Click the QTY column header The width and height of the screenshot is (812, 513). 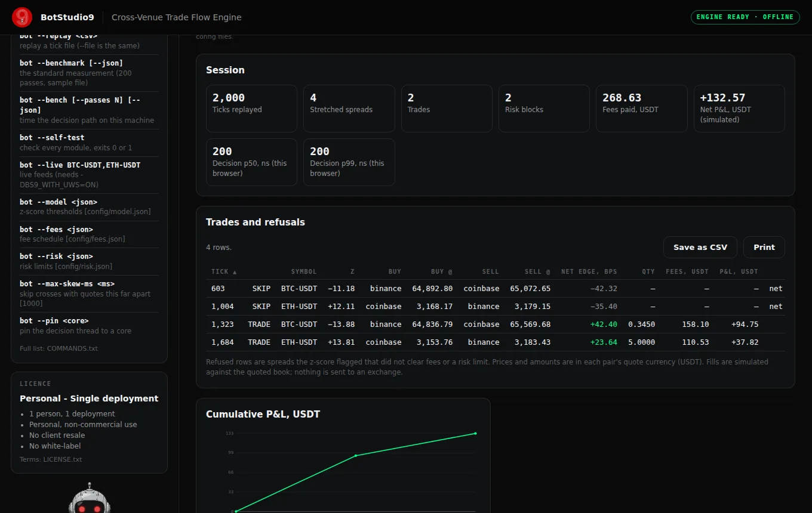648,271
